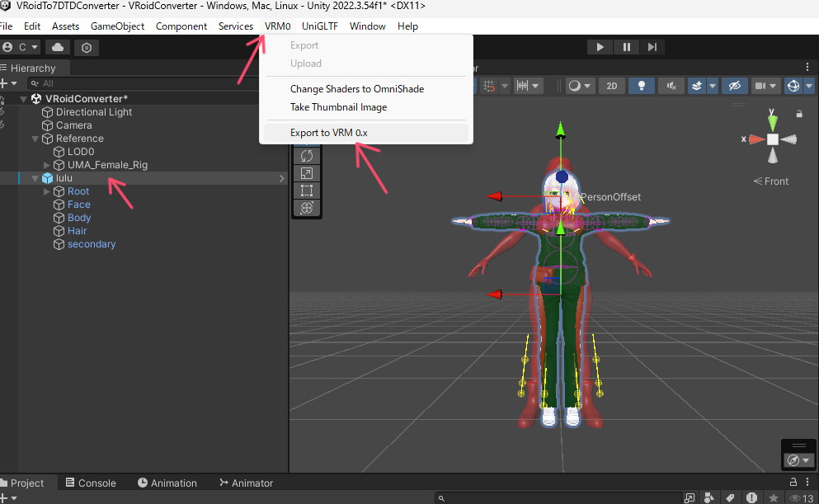Toggle 2D scene view mode
The height and width of the screenshot is (504, 819).
point(611,86)
